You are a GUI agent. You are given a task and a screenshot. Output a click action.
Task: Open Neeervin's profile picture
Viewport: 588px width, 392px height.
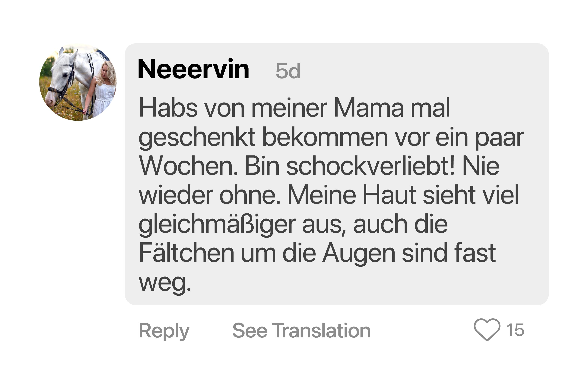click(78, 82)
